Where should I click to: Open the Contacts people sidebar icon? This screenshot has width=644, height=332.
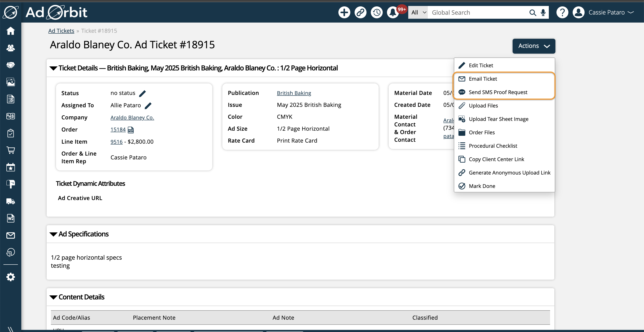click(x=10, y=48)
